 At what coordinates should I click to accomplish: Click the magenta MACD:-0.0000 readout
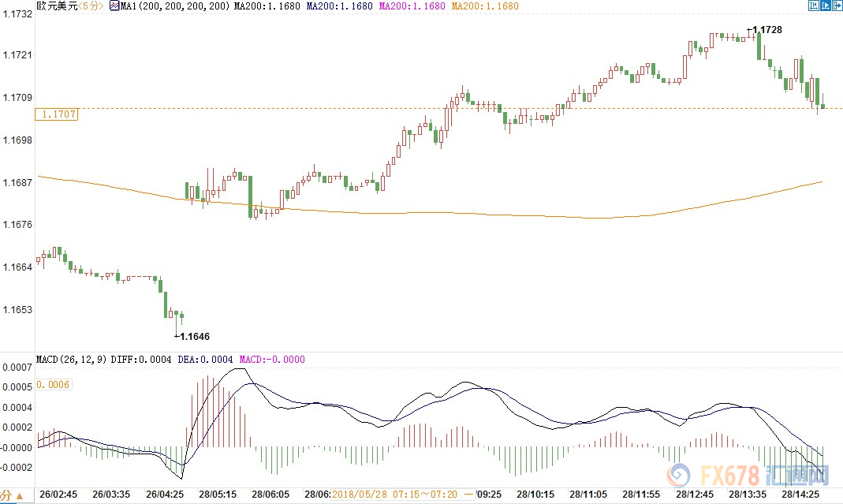pos(272,360)
